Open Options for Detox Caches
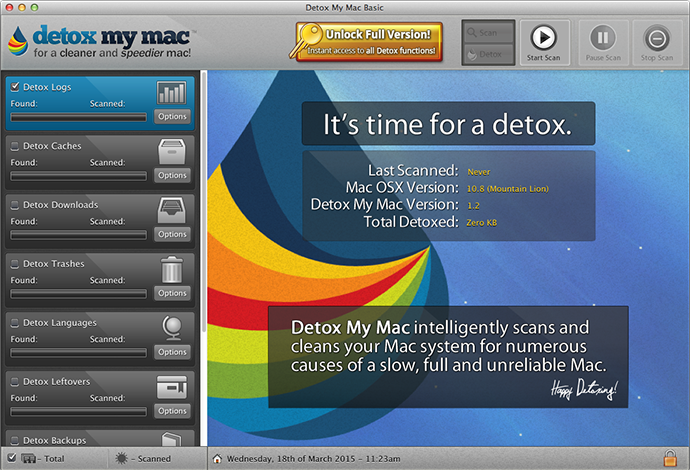The height and width of the screenshot is (470, 690). (x=172, y=175)
